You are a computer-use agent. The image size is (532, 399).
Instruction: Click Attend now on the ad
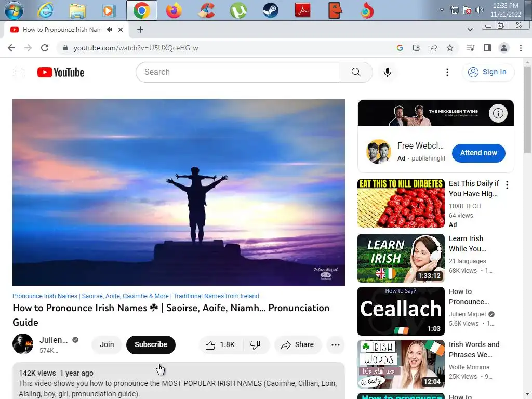pos(478,153)
